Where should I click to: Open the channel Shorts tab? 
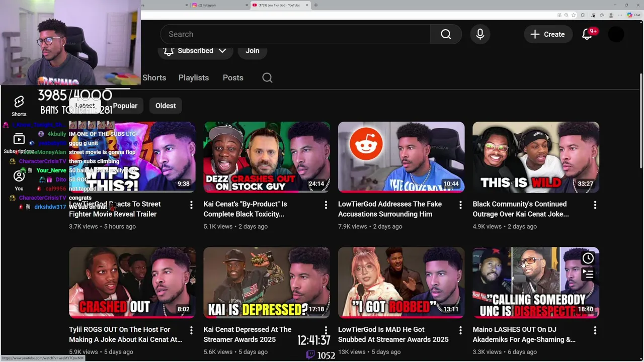154,78
